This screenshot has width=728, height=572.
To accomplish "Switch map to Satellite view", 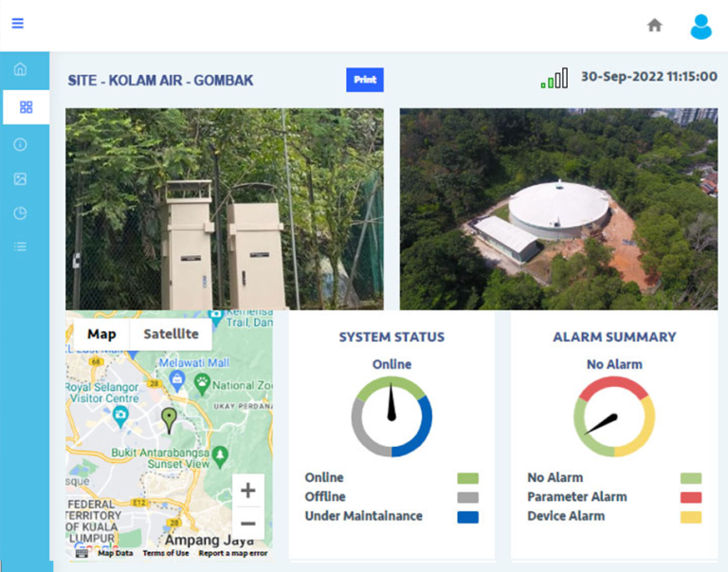I will click(171, 334).
